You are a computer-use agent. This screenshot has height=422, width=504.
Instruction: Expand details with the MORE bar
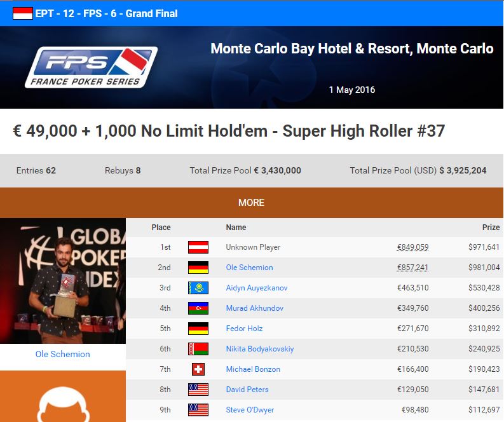252,203
